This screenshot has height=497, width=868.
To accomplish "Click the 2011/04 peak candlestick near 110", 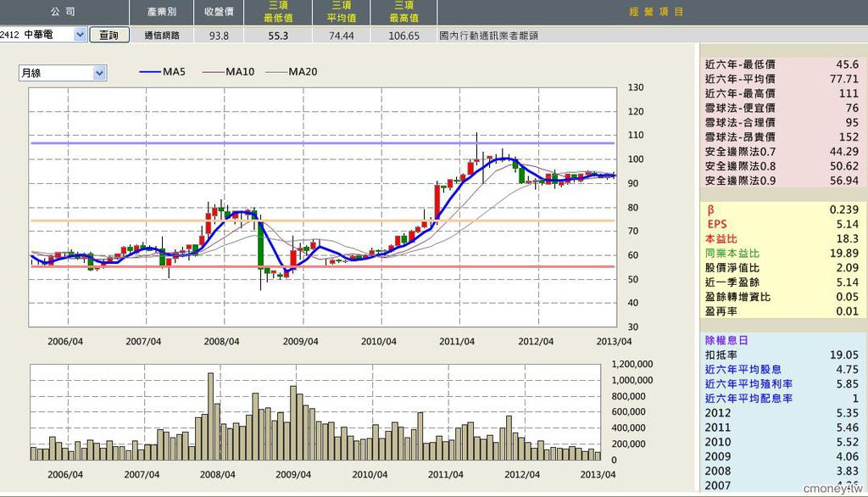I will pyautogui.click(x=476, y=149).
